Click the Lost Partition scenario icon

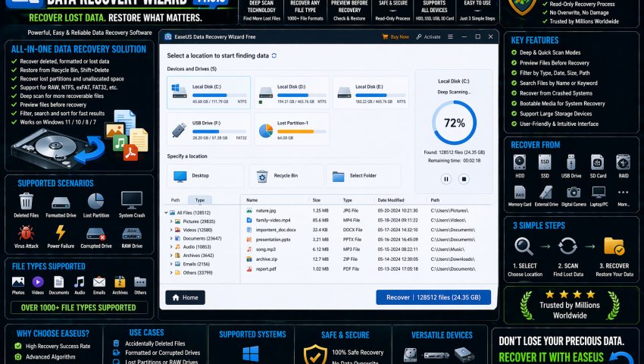(x=95, y=201)
